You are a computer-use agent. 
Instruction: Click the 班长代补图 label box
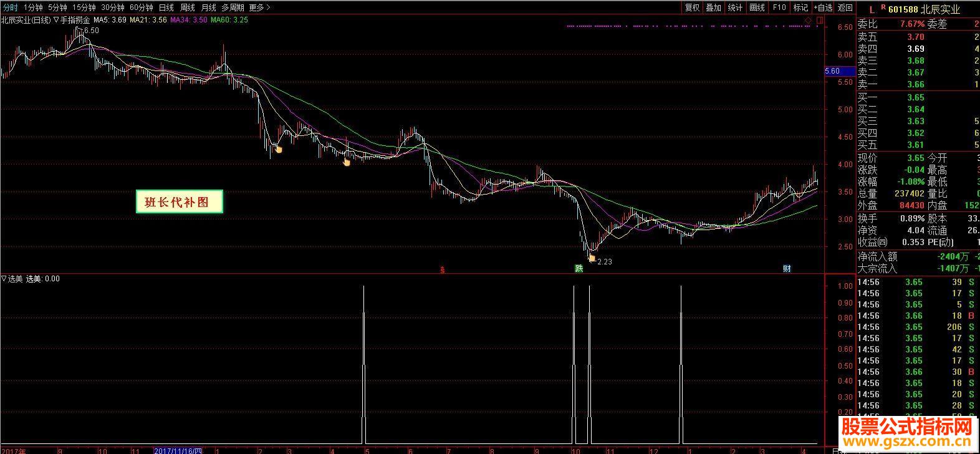180,202
